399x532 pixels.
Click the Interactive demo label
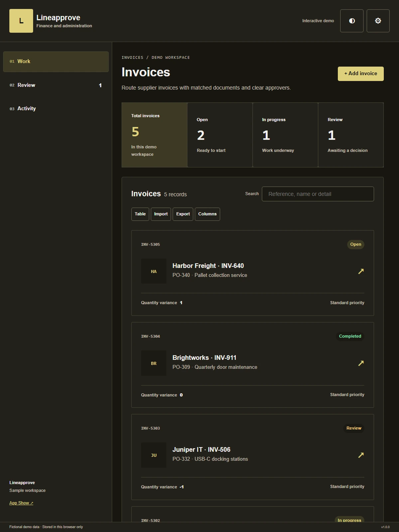click(318, 21)
